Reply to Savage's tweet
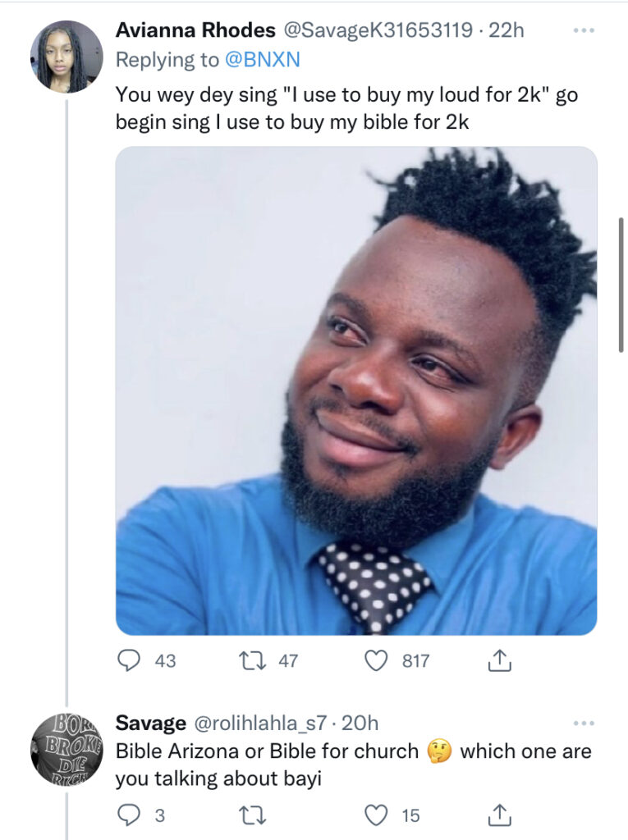This screenshot has width=628, height=840. click(128, 815)
